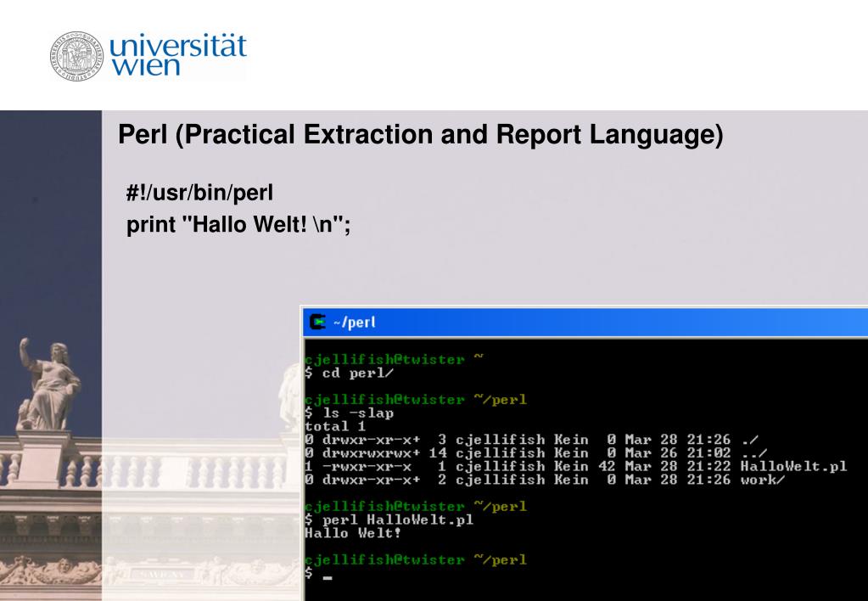Viewport: 868px width, 601px height.
Task: Click the 'work/' directory entry
Action: coord(763,479)
